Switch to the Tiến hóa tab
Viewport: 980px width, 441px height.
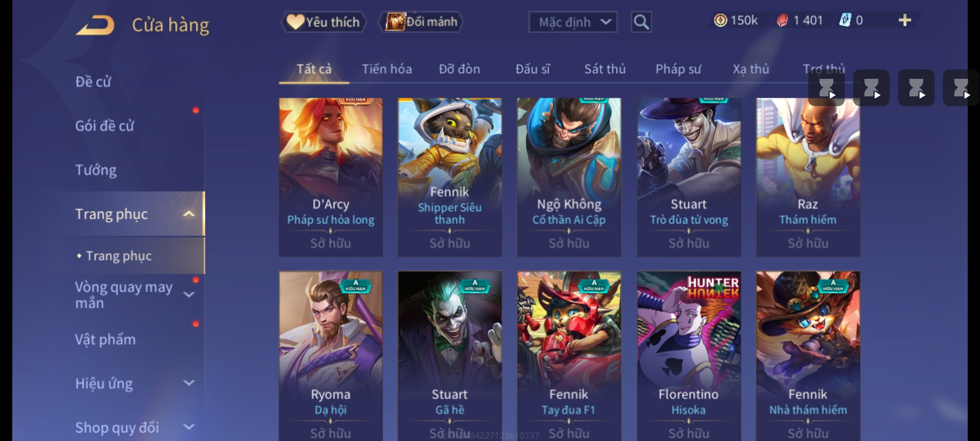pyautogui.click(x=387, y=69)
